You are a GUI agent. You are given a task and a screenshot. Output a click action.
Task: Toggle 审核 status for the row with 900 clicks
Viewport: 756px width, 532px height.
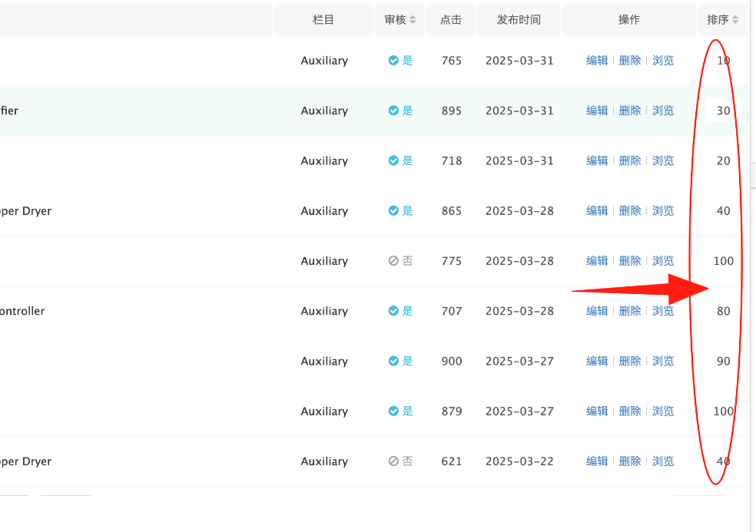pos(400,361)
